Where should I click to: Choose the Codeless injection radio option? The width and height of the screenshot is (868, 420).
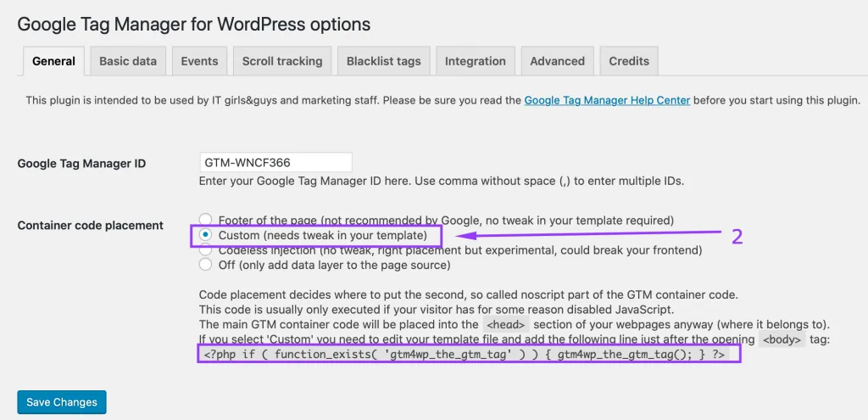click(205, 250)
